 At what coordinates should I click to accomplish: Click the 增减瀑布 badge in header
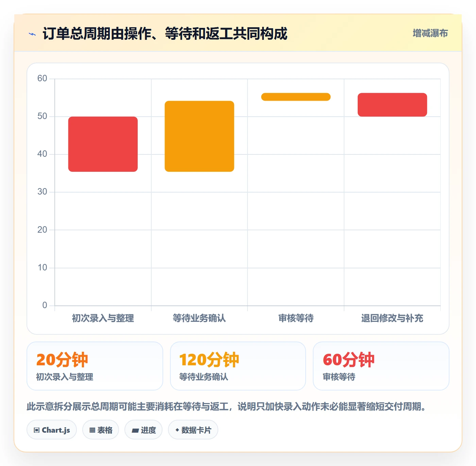[x=430, y=33]
